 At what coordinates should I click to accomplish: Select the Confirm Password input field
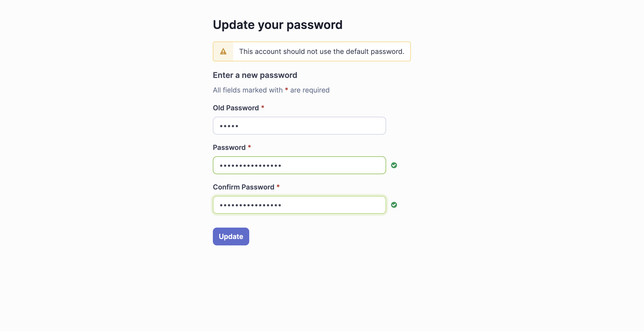pos(299,205)
